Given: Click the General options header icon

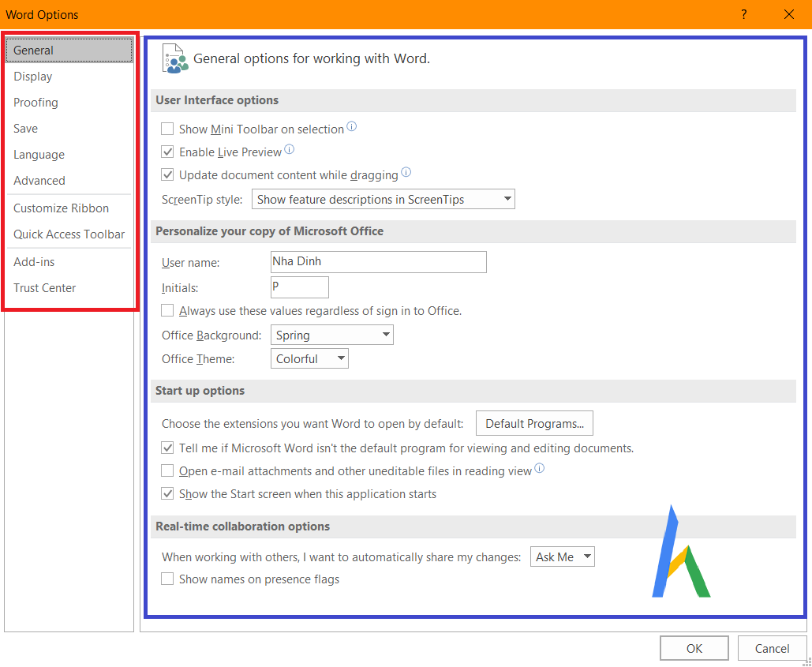Looking at the screenshot, I should 174,58.
